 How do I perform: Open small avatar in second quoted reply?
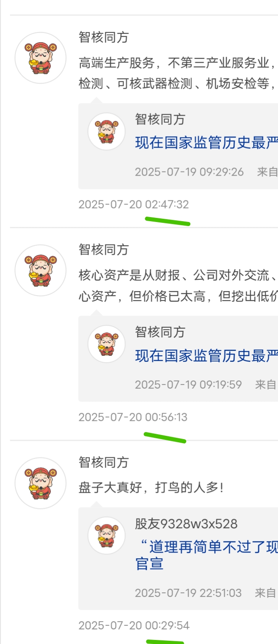point(106,344)
